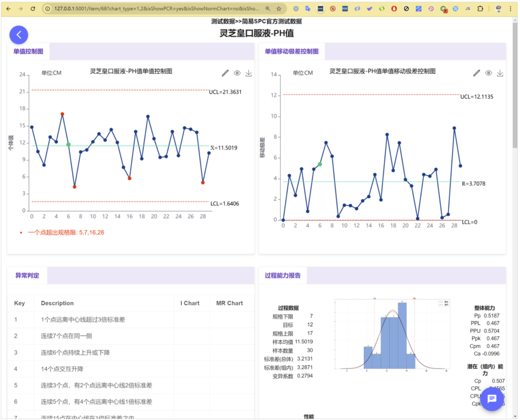The height and width of the screenshot is (420, 520).
Task: Toggle the eye icon on the 移动极差 chart
Action: click(488, 73)
